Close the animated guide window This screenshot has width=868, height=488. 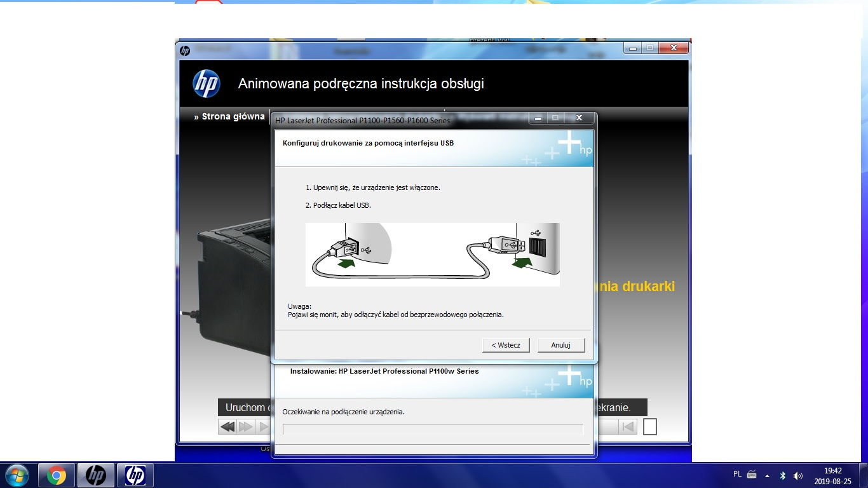674,48
